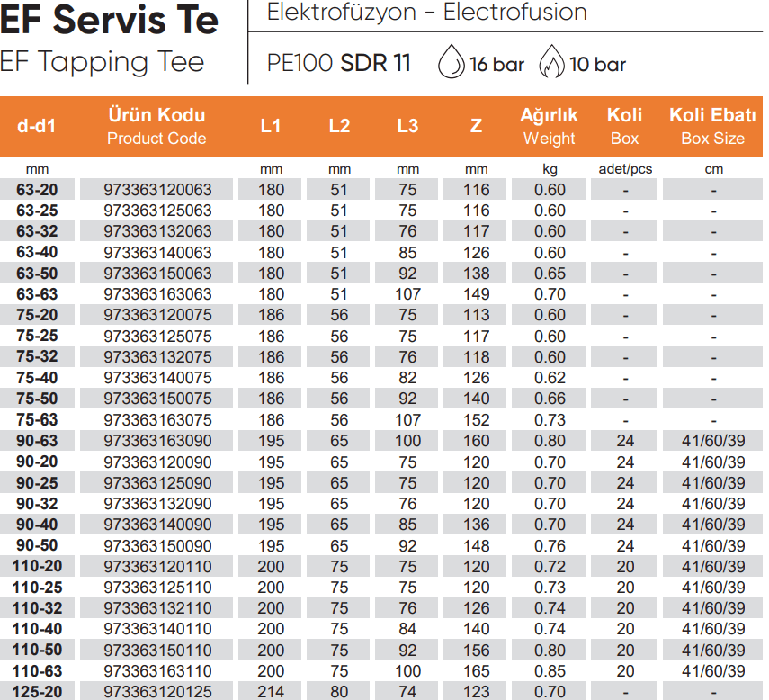The width and height of the screenshot is (769, 700).
Task: Click the Ürün Kodu Product Code header
Action: 156,126
